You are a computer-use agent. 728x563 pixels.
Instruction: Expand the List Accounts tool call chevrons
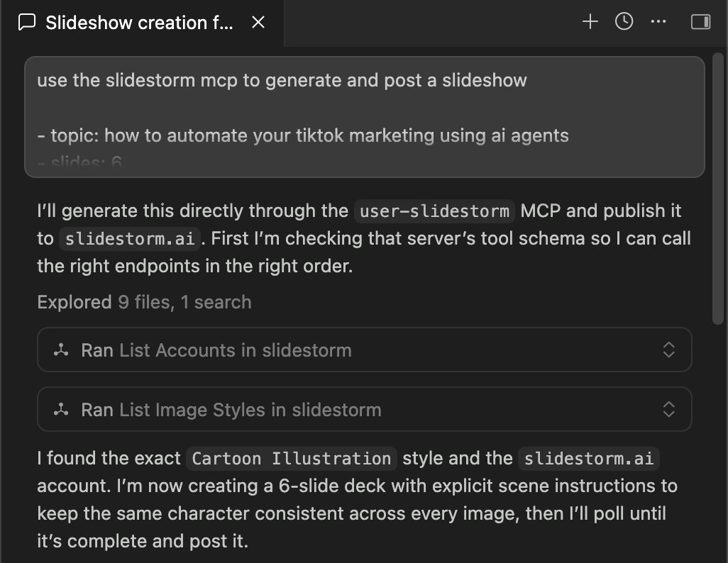pos(668,350)
